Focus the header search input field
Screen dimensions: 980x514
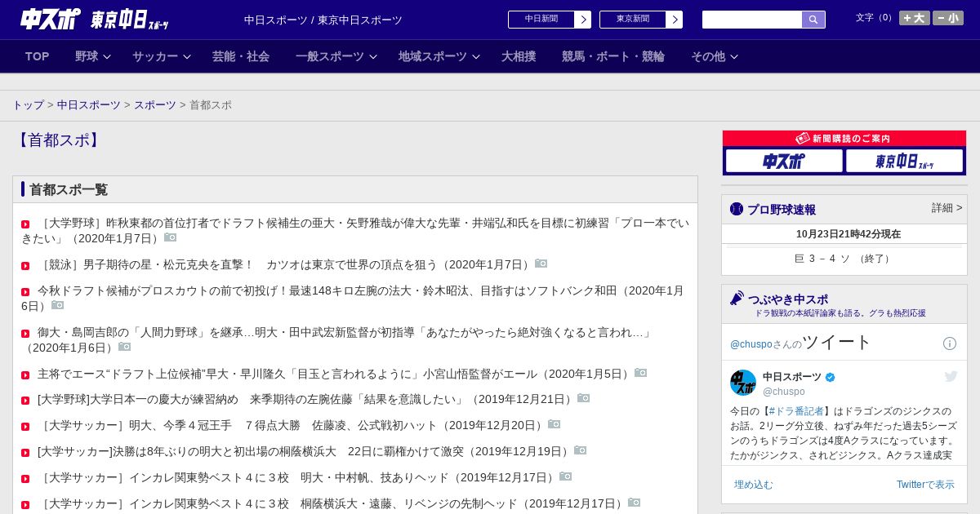(752, 20)
